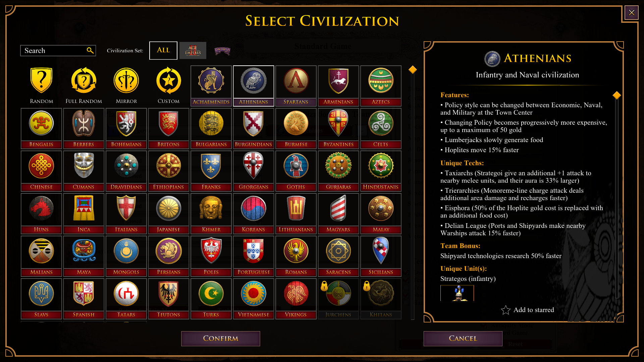Show the ALL civilization set
This screenshot has height=362, width=644.
pos(163,51)
